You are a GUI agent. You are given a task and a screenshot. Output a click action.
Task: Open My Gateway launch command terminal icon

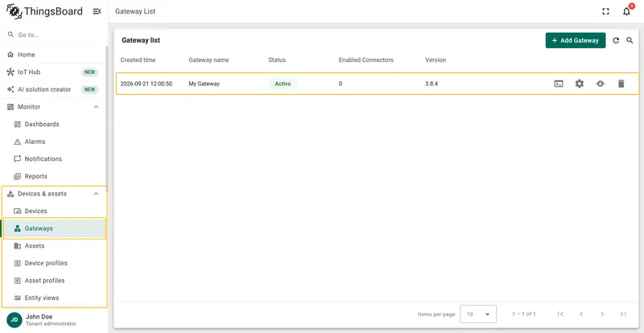[559, 84]
